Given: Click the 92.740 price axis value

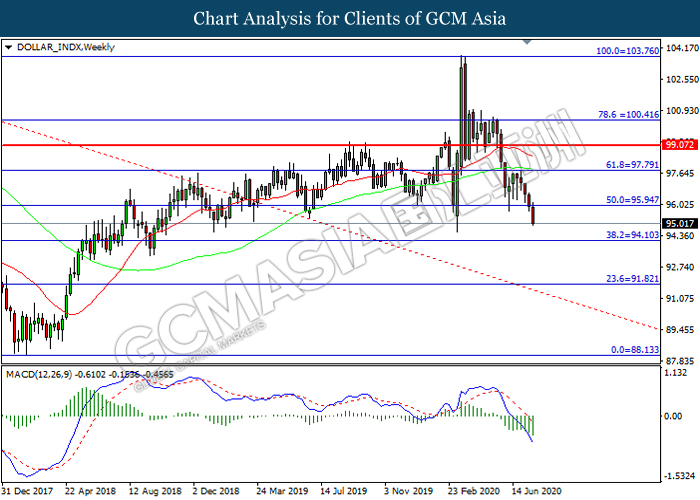Looking at the screenshot, I should click(x=680, y=267).
